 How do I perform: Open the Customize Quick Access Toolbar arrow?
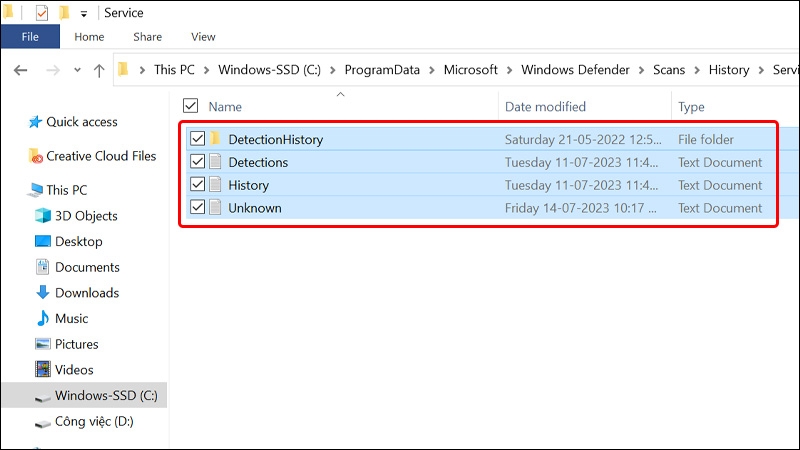coord(84,14)
